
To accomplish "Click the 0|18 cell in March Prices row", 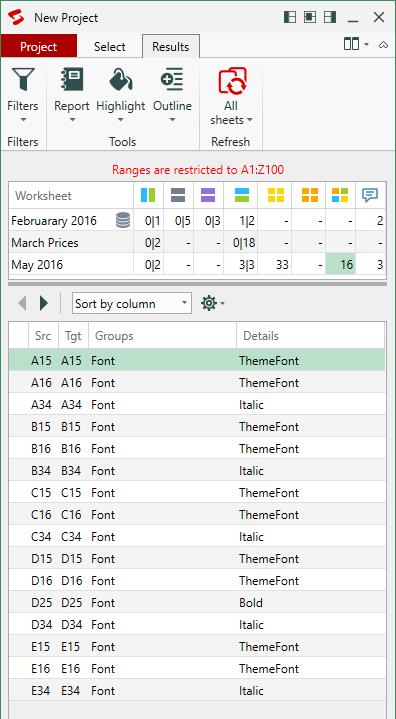I will [x=241, y=243].
